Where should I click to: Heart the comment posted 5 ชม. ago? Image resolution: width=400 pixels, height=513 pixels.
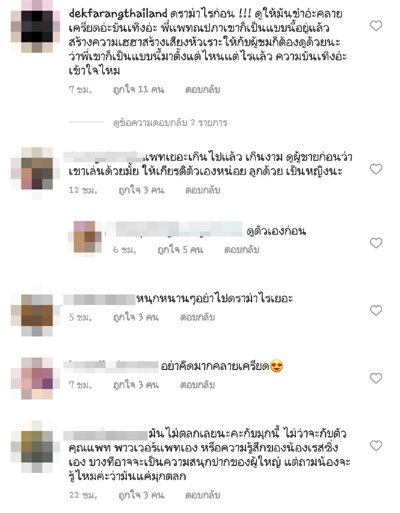(376, 311)
